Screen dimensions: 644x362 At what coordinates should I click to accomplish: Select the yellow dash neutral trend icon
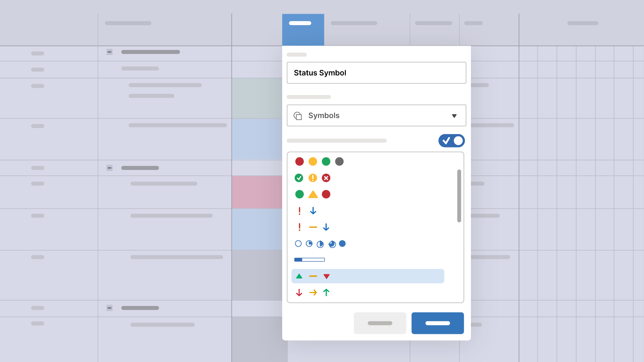313,276
